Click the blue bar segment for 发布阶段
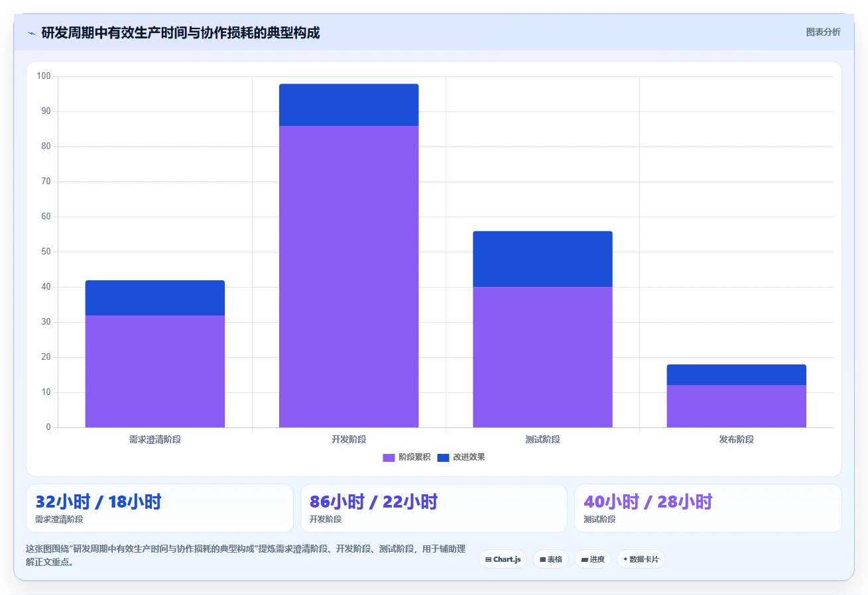This screenshot has width=868, height=595. (x=736, y=375)
